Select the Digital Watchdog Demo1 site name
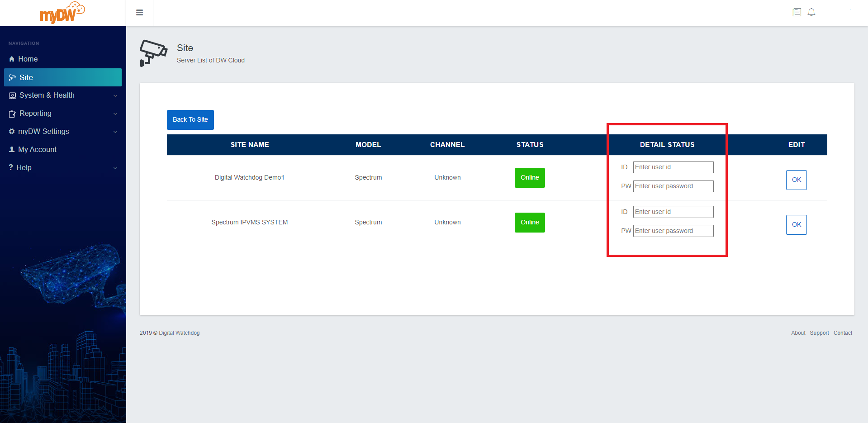This screenshot has width=868, height=423. coord(250,177)
